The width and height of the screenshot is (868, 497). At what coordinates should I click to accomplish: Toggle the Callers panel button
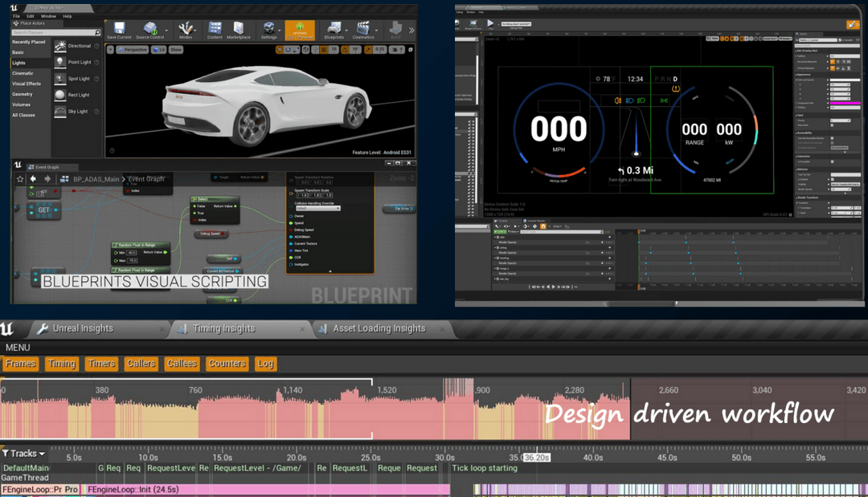pyautogui.click(x=141, y=364)
